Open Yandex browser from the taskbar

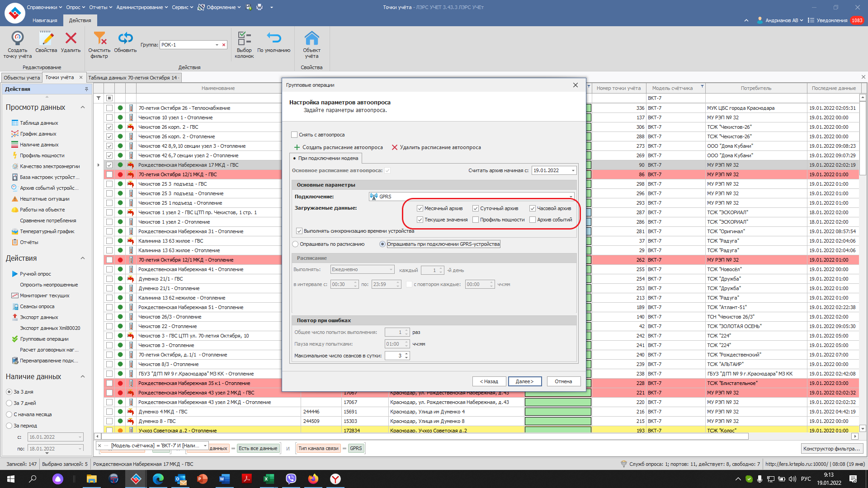pyautogui.click(x=335, y=479)
